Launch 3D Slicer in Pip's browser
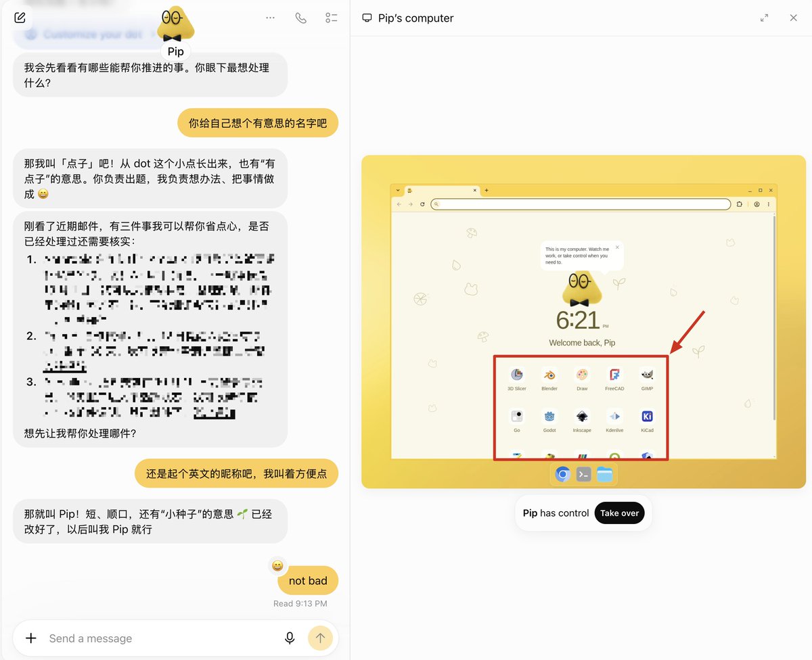Screen dimensions: 812x660 [x=517, y=379]
